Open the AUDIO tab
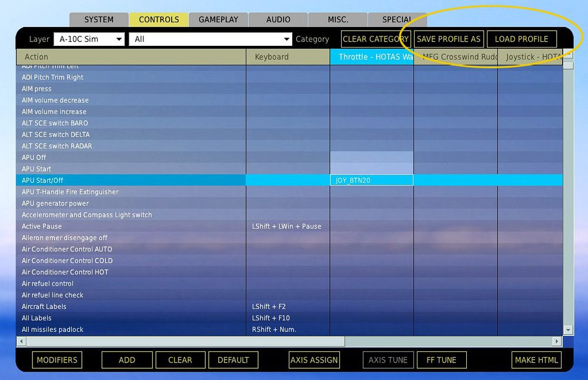Viewport: 588px width, 380px height. [x=278, y=19]
